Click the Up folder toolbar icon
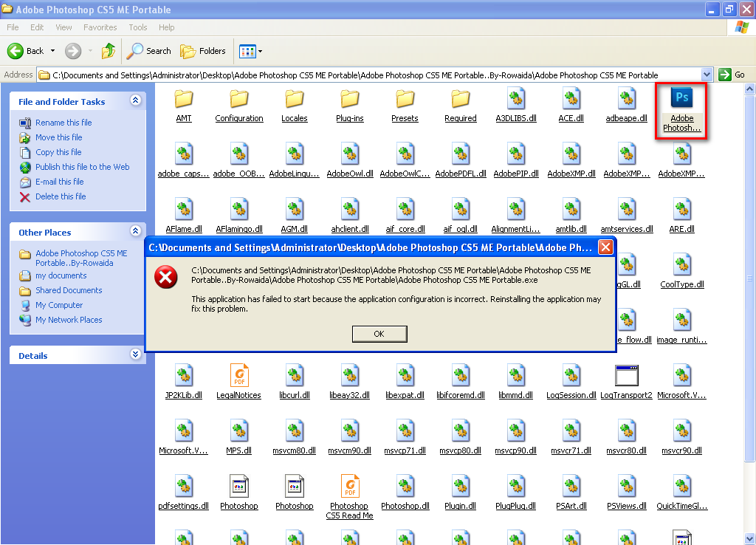The height and width of the screenshot is (545, 756). [109, 51]
